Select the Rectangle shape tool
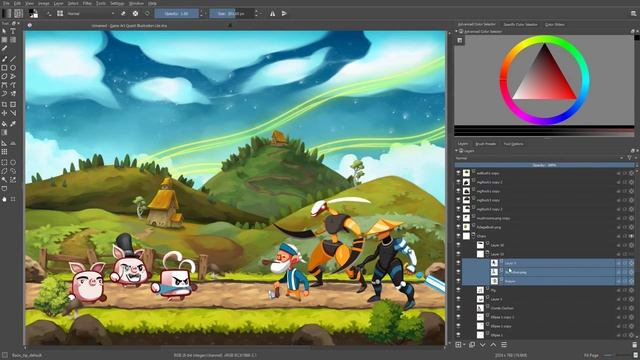The width and height of the screenshot is (640, 360). (x=4, y=68)
